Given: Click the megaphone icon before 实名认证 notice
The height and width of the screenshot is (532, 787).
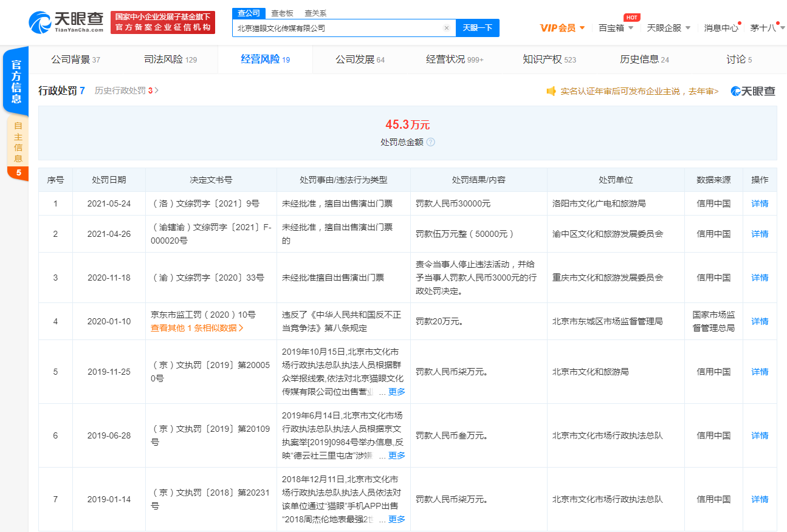Looking at the screenshot, I should 552,90.
